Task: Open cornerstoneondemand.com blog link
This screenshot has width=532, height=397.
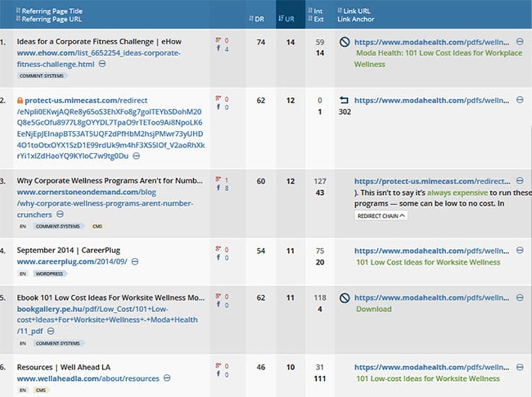Action: pos(105,204)
